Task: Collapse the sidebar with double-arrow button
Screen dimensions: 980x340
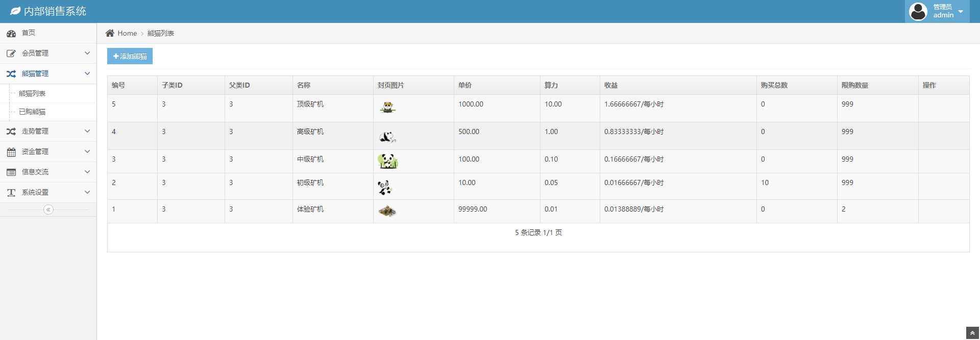Action: (x=48, y=210)
